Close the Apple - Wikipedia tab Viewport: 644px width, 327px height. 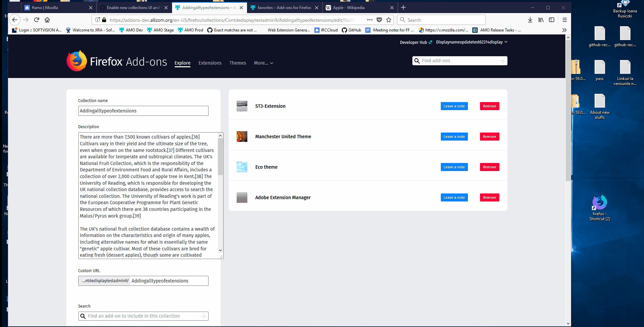click(x=392, y=8)
